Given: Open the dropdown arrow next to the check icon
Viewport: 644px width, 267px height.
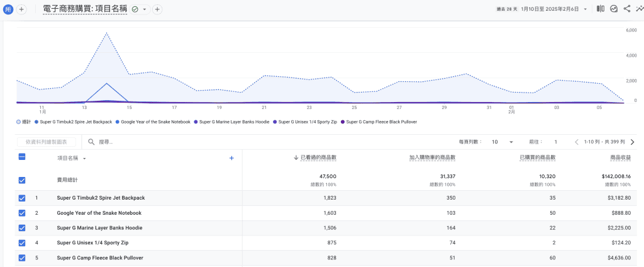Looking at the screenshot, I should pos(144,9).
